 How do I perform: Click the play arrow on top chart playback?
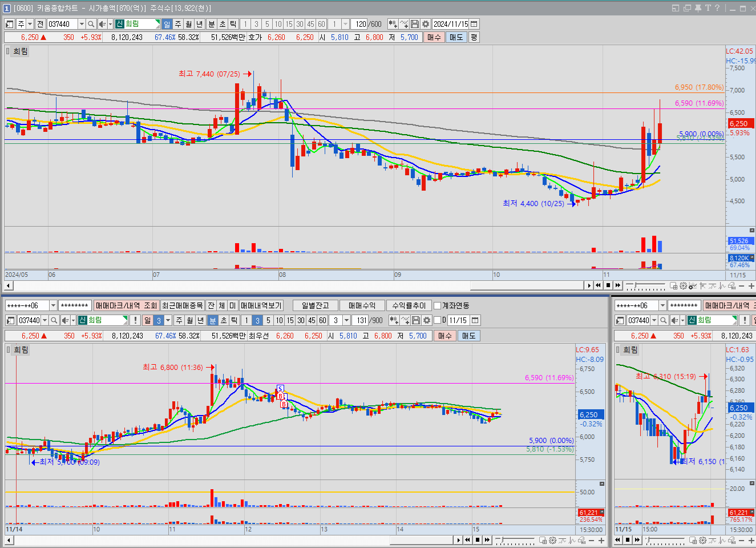(589, 285)
